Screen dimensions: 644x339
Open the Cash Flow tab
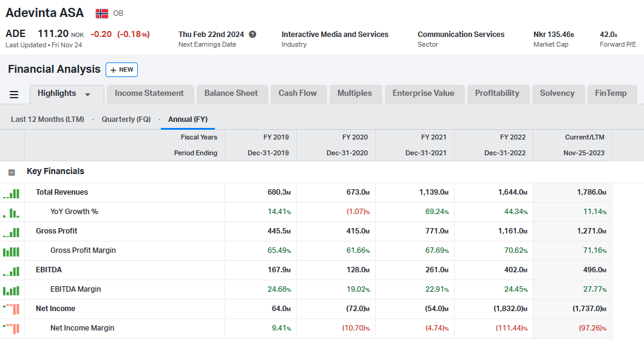298,93
